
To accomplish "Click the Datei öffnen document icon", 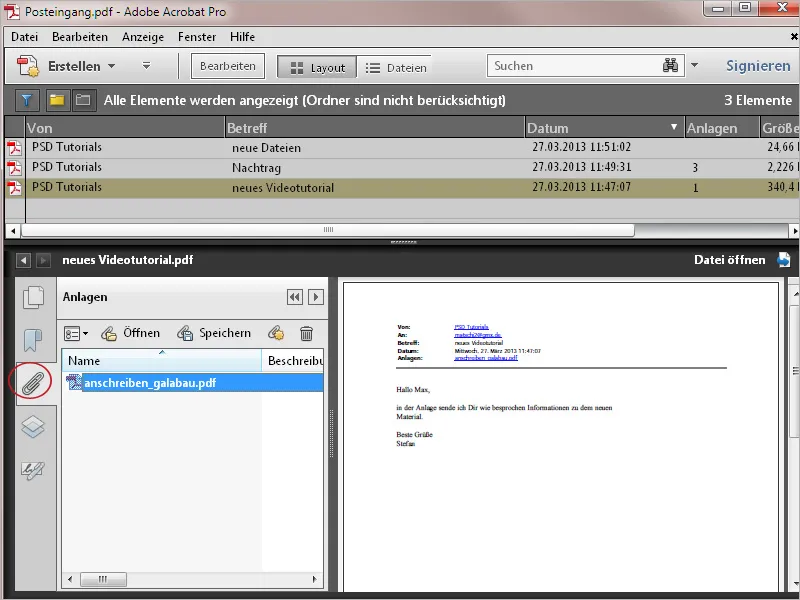I will [783, 260].
